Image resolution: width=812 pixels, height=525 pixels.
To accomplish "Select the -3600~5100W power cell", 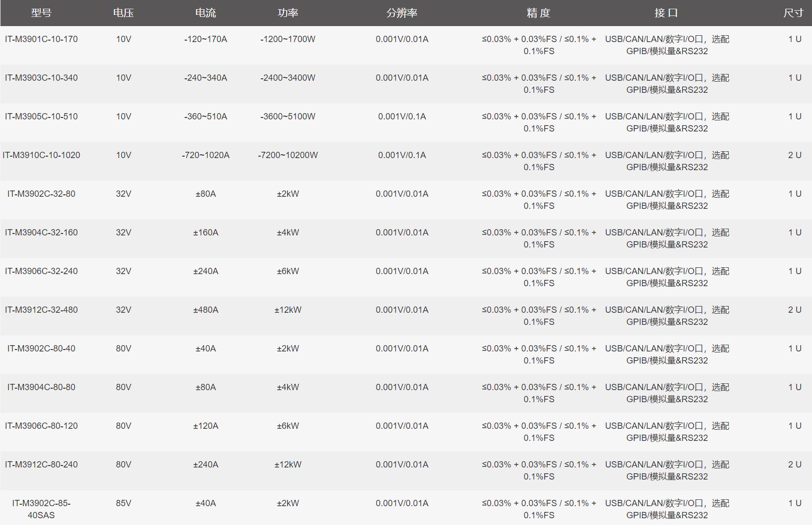I will point(288,117).
